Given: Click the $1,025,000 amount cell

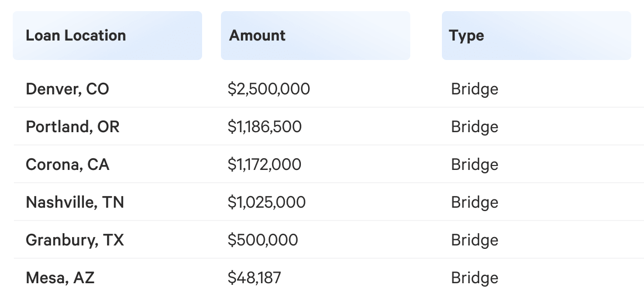Looking at the screenshot, I should 266,202.
